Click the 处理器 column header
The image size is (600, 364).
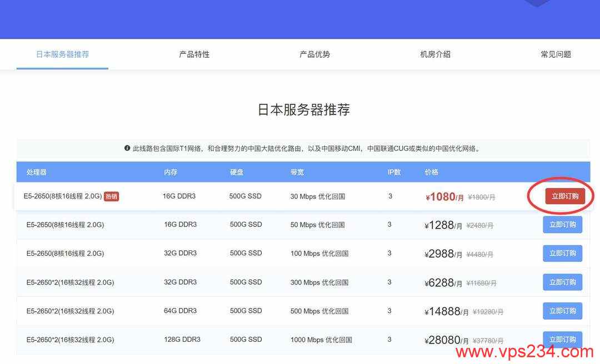[x=36, y=172]
